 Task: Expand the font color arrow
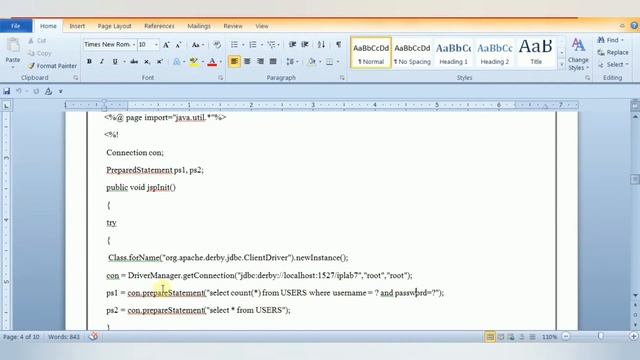coord(221,62)
